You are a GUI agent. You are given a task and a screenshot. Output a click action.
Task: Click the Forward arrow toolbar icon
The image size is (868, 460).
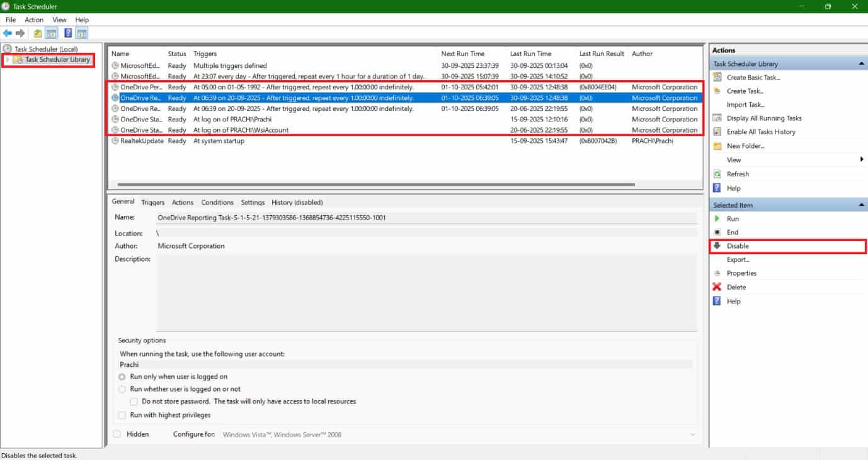pyautogui.click(x=20, y=33)
